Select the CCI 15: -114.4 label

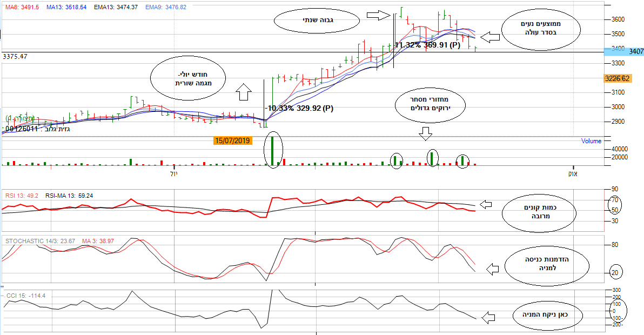tap(25, 296)
